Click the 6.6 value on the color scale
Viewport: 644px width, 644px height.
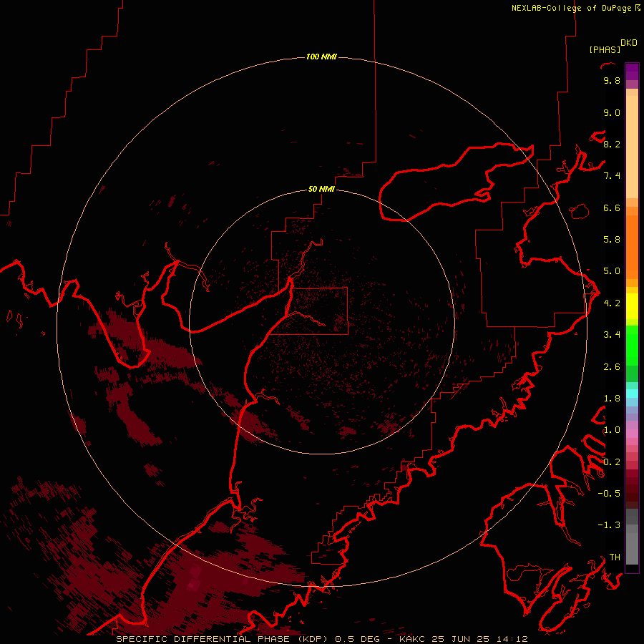[612, 208]
